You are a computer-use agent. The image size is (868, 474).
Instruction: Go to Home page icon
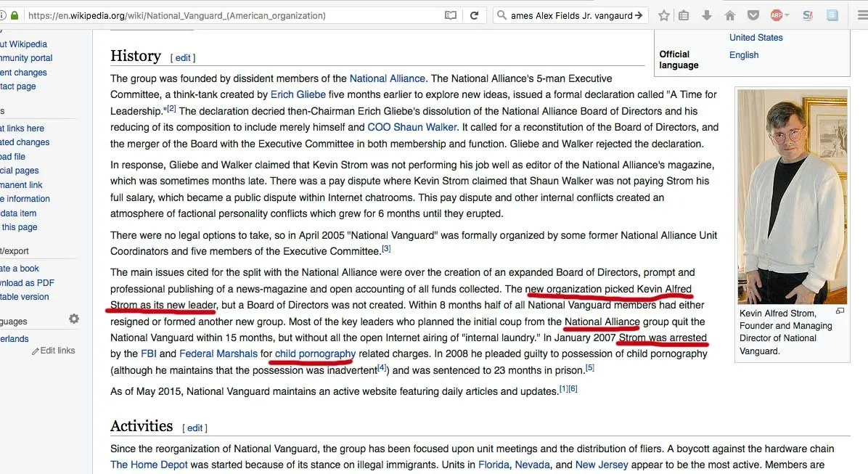pyautogui.click(x=730, y=15)
